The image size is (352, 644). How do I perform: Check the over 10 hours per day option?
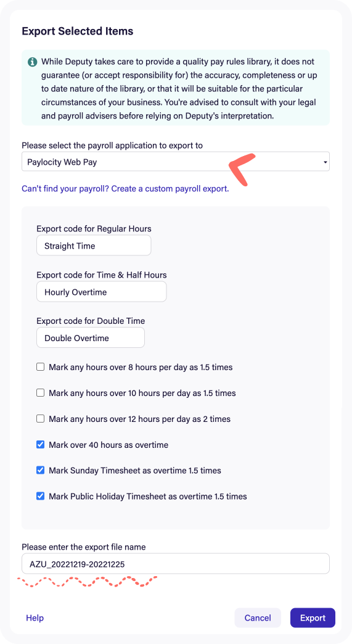click(40, 393)
